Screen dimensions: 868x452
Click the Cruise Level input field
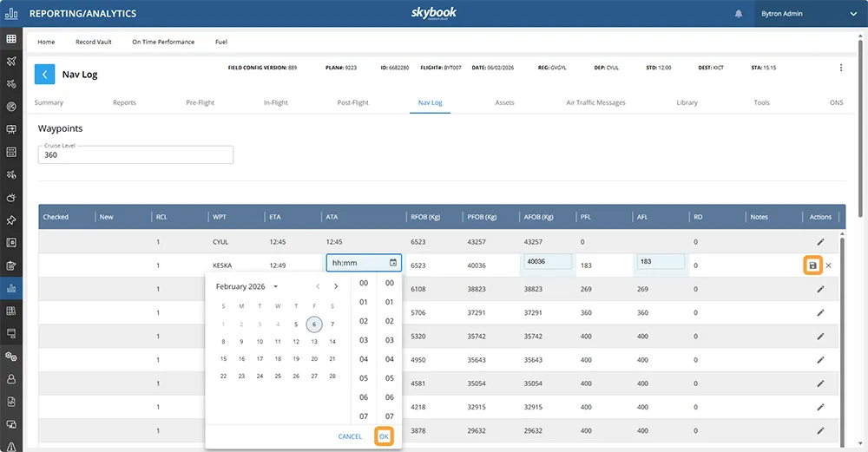tap(135, 154)
